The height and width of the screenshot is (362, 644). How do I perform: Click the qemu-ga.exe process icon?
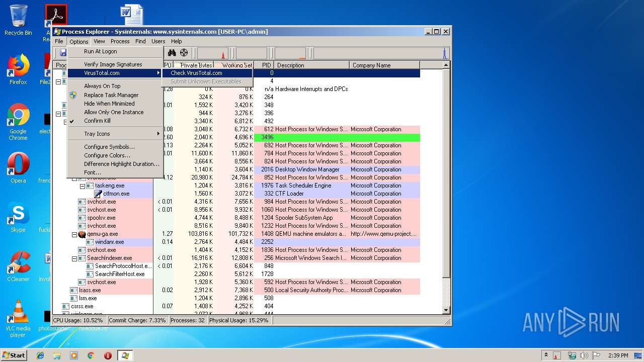point(82,234)
